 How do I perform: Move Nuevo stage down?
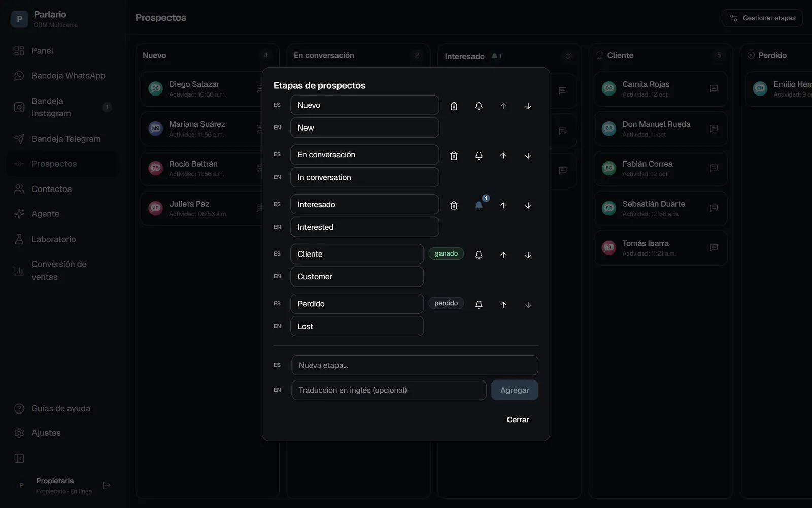528,106
